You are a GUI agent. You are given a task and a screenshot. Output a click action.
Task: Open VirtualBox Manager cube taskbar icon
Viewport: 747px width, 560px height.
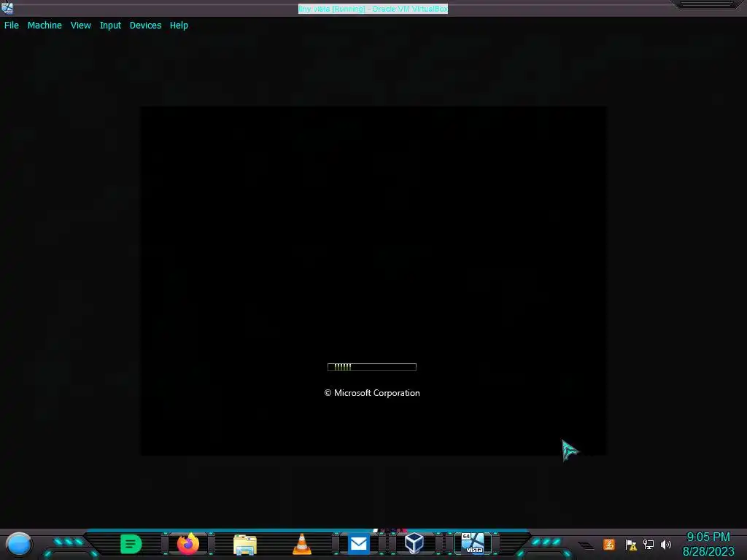point(414,543)
